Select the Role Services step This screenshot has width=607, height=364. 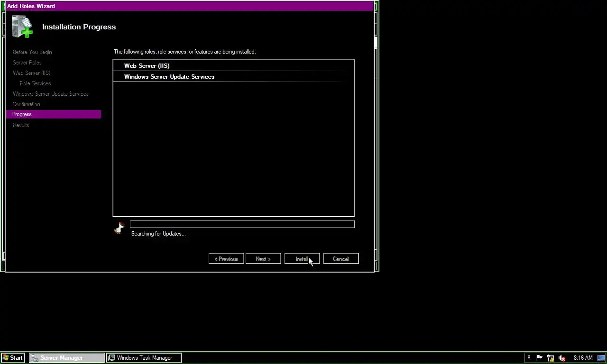(x=36, y=83)
